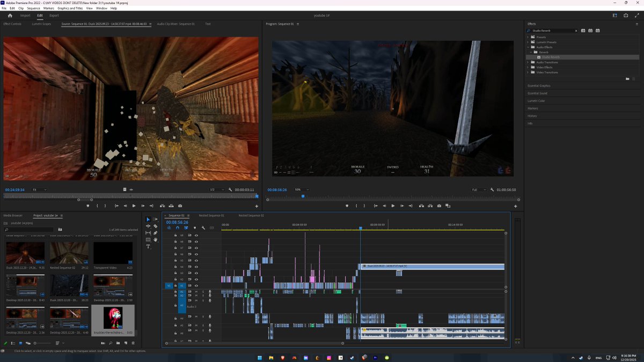Image resolution: width=644 pixels, height=362 pixels.
Task: Click the Project panel thumbnail size slider
Action: click(36, 343)
